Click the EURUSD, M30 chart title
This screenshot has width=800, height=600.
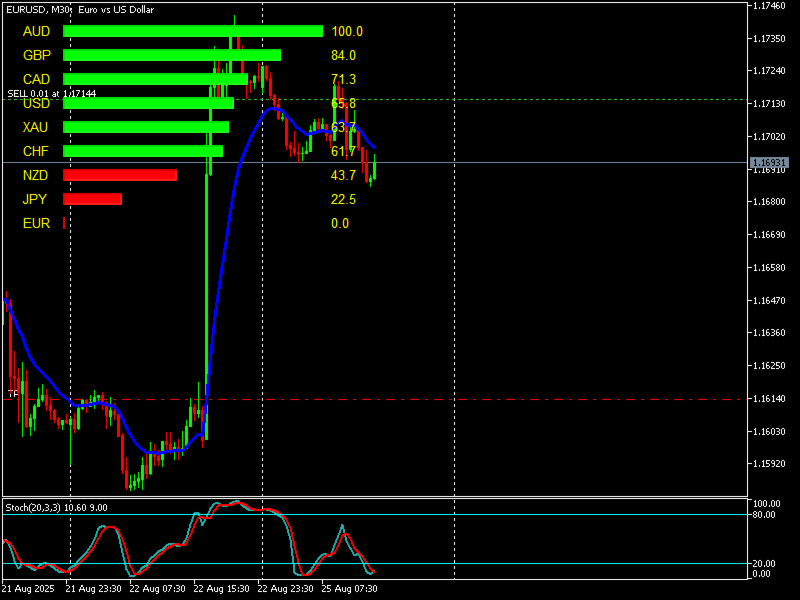point(80,10)
